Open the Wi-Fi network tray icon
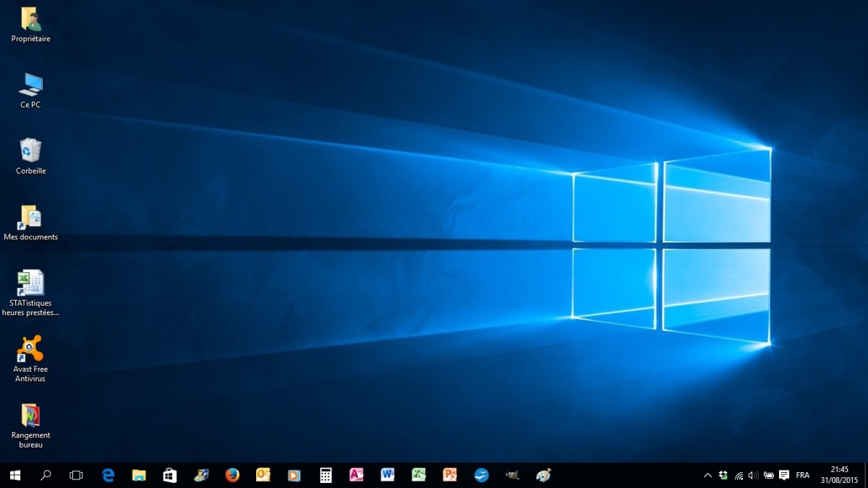The width and height of the screenshot is (868, 488). tap(739, 475)
